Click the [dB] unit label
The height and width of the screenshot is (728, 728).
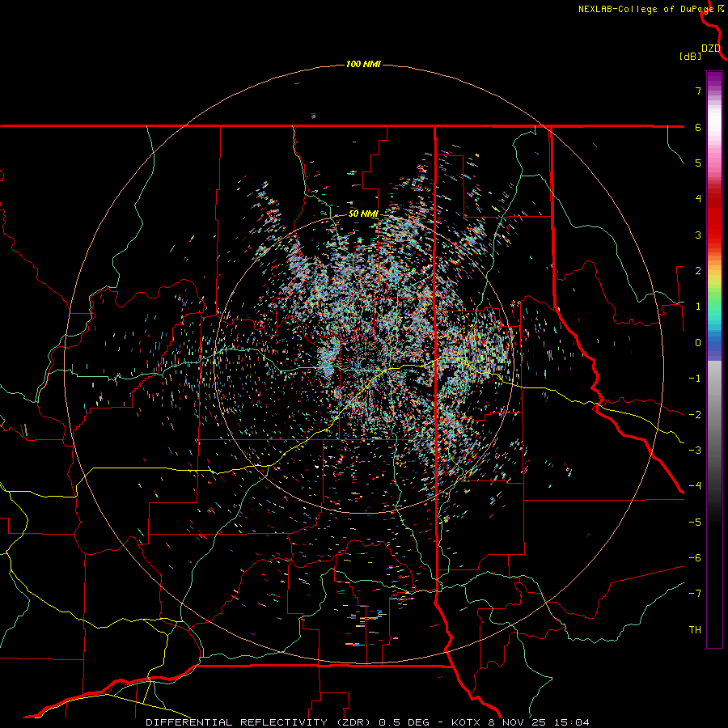pos(691,56)
